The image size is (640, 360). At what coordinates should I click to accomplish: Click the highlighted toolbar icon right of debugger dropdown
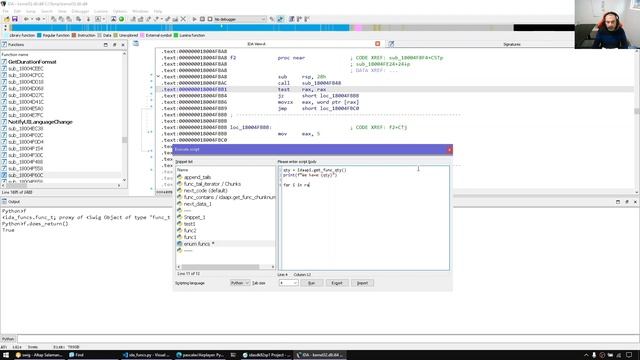coord(280,19)
